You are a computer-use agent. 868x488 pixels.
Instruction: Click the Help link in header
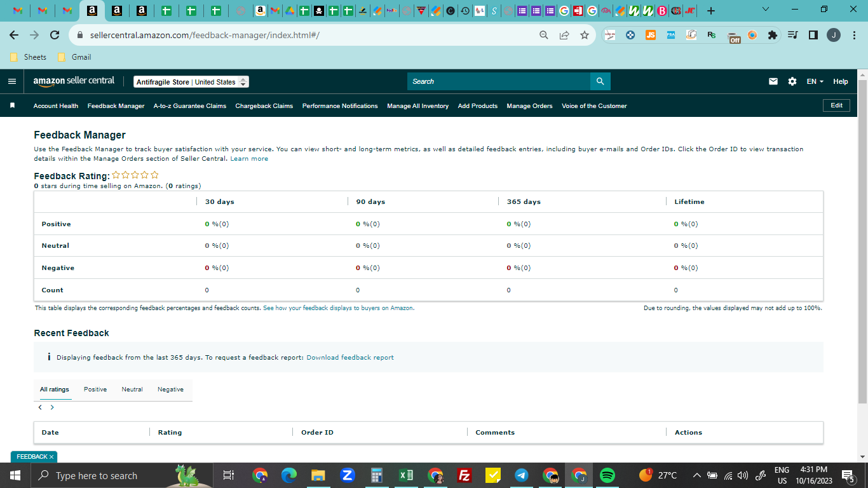[x=841, y=81]
